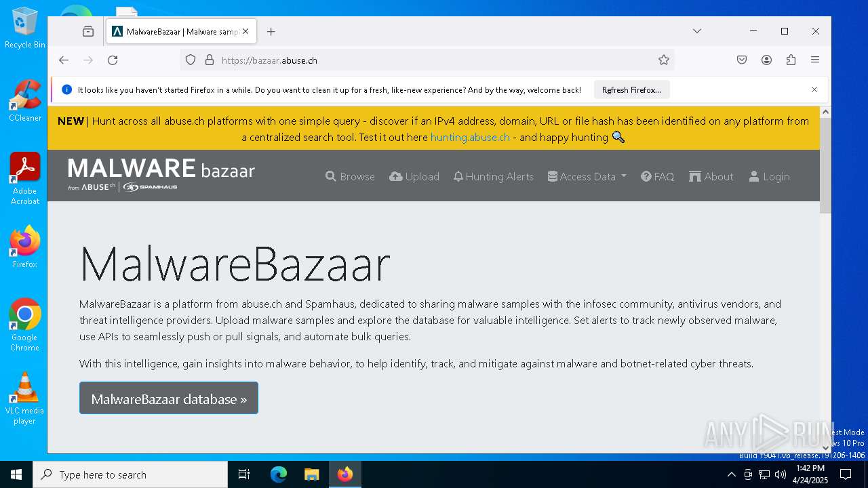
Task: Dismiss the refresh Firefox notification
Action: 814,89
